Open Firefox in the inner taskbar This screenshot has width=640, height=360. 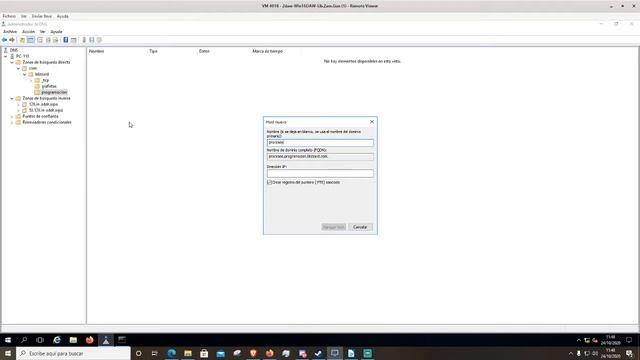tap(89, 340)
